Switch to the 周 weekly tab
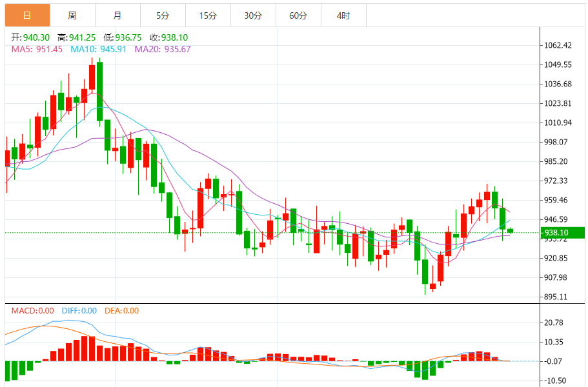This screenshot has height=387, width=588. tap(72, 15)
